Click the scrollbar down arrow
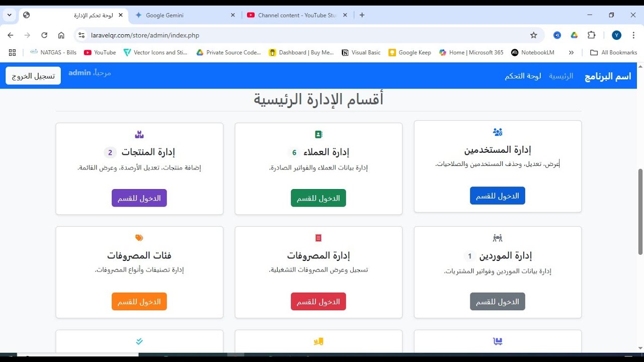 640,348
